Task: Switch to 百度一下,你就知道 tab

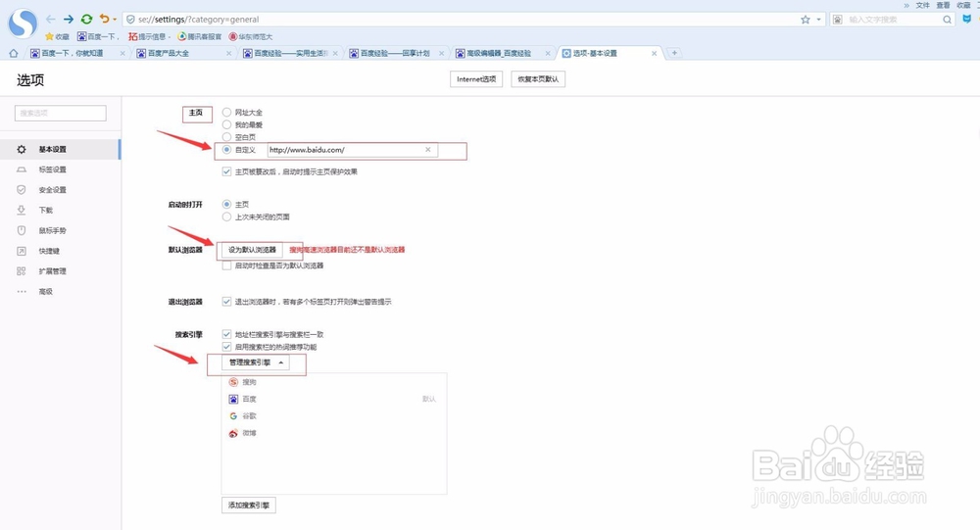Action: coord(75,53)
